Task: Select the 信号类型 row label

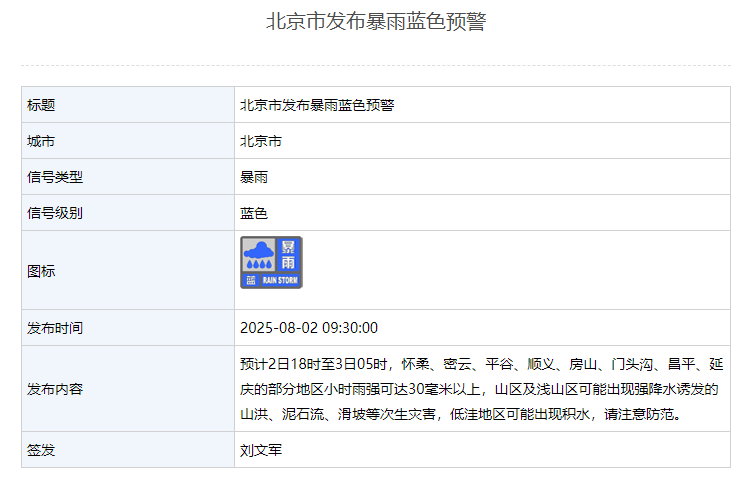Action: coord(55,177)
